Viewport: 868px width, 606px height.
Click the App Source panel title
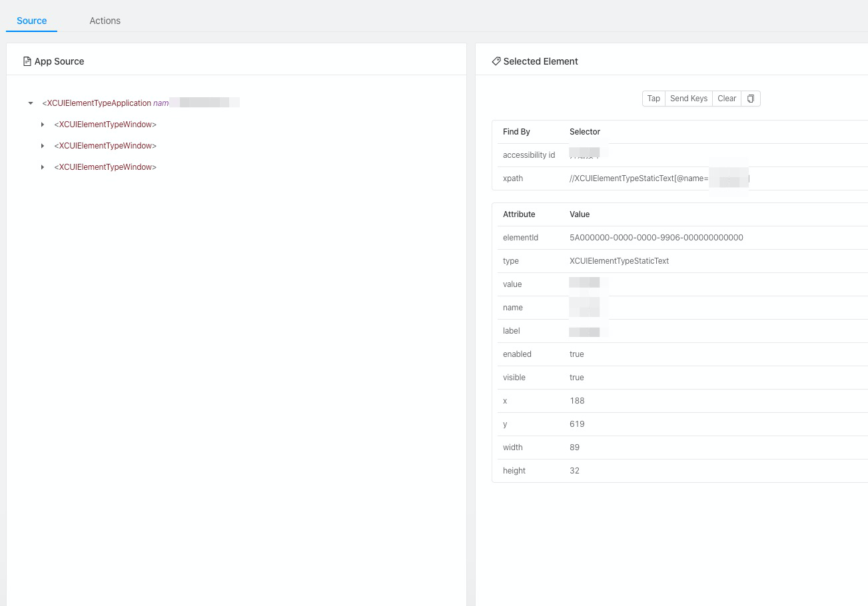pos(59,61)
